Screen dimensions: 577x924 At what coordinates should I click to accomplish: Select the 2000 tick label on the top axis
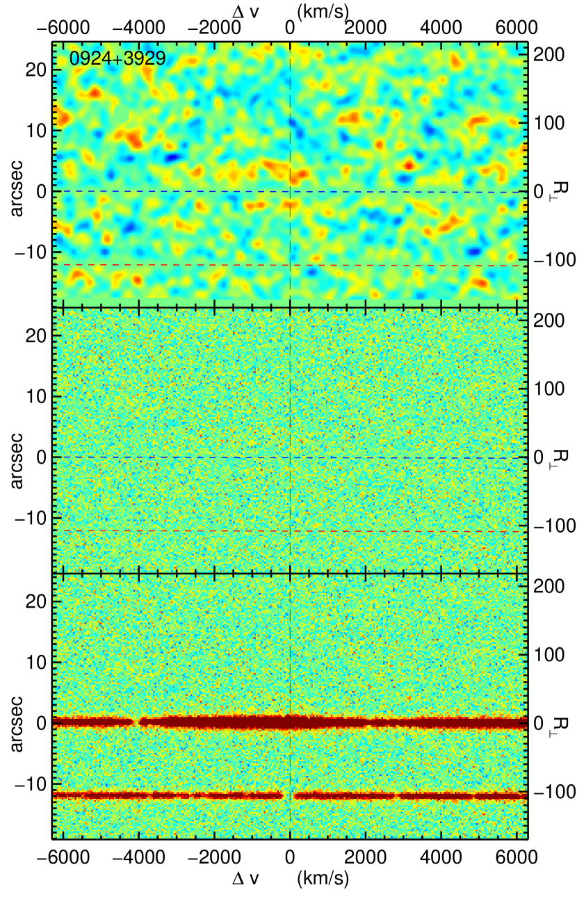coord(365,29)
